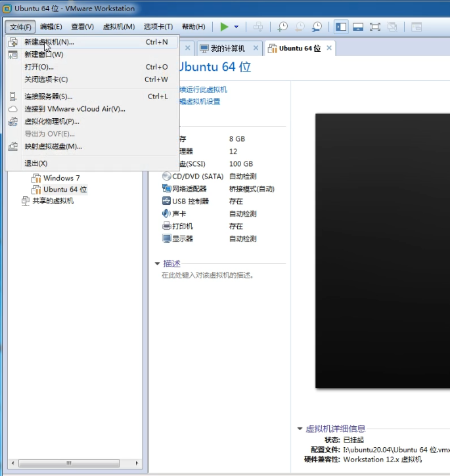Image resolution: width=450 pixels, height=476 pixels.
Task: Click the USB 控制器 device icon
Action: (x=166, y=201)
